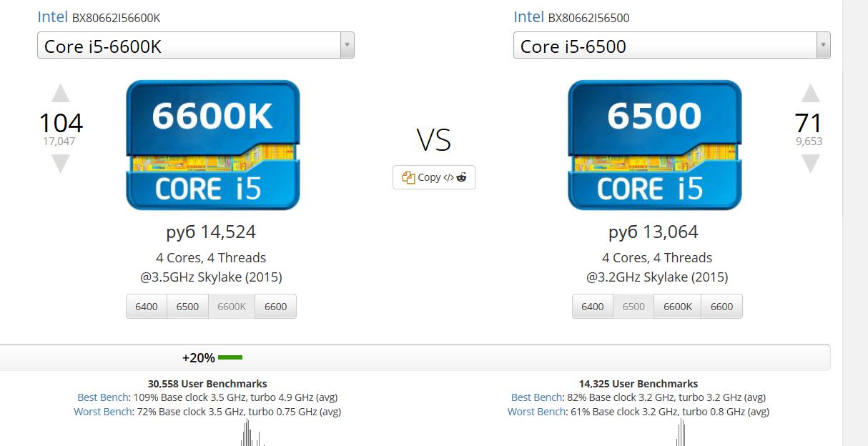
Task: Click the руб 13,064 price of 6500
Action: 654,232
